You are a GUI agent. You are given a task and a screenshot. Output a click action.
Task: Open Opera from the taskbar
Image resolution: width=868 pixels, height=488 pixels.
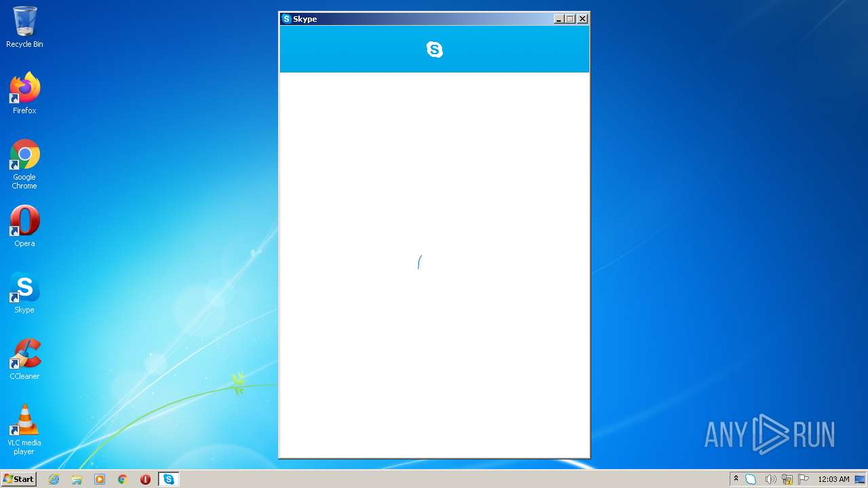click(x=145, y=479)
